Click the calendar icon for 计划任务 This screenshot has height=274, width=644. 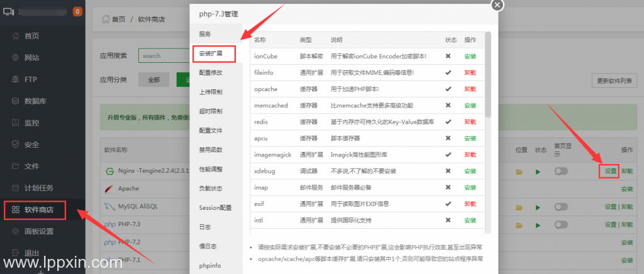pos(16,188)
